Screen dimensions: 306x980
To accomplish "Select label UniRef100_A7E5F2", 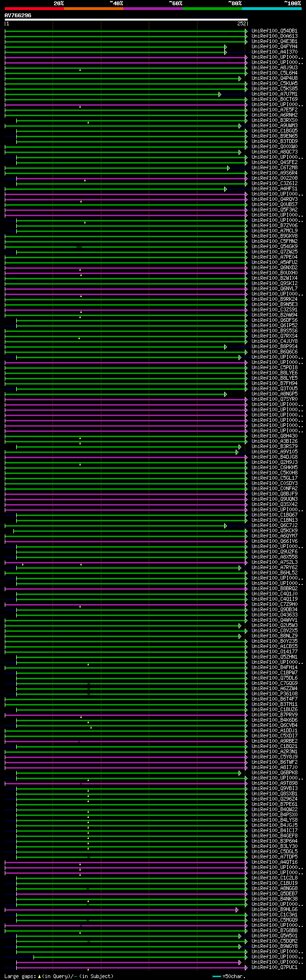I will [274, 110].
